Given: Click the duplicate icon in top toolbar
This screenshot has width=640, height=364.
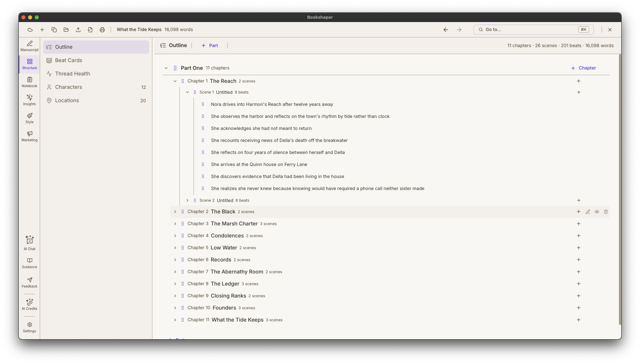Looking at the screenshot, I should coord(54,30).
